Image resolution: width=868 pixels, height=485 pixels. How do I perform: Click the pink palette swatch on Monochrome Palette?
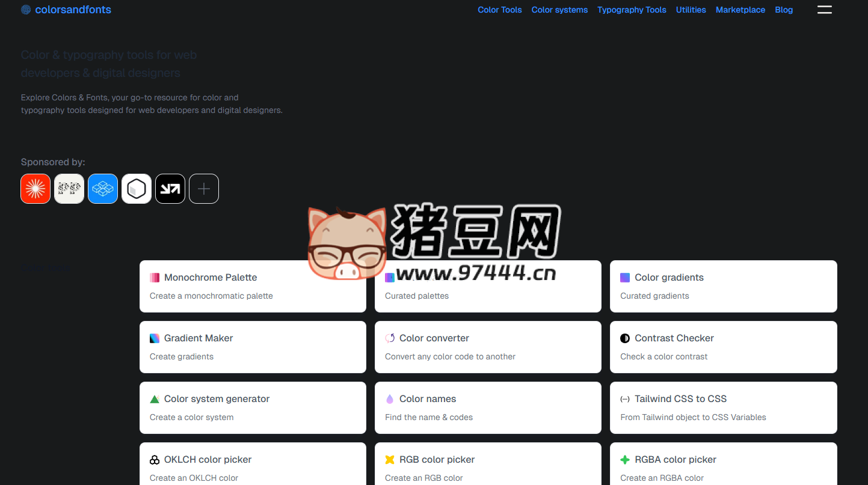click(155, 277)
